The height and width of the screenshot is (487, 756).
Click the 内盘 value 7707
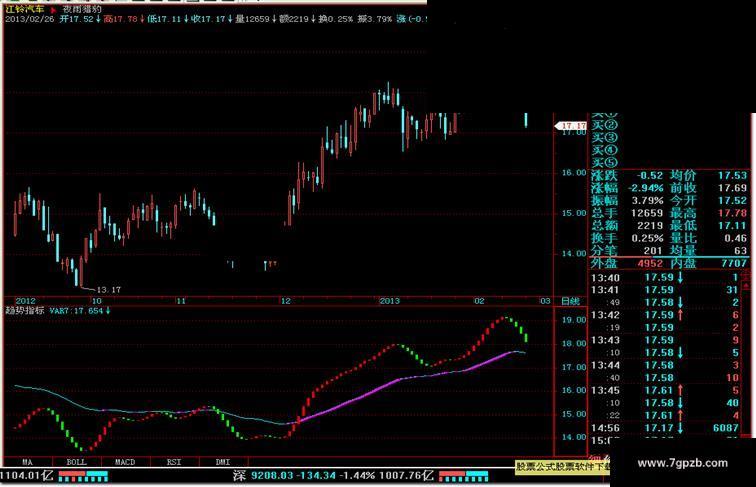pos(734,263)
